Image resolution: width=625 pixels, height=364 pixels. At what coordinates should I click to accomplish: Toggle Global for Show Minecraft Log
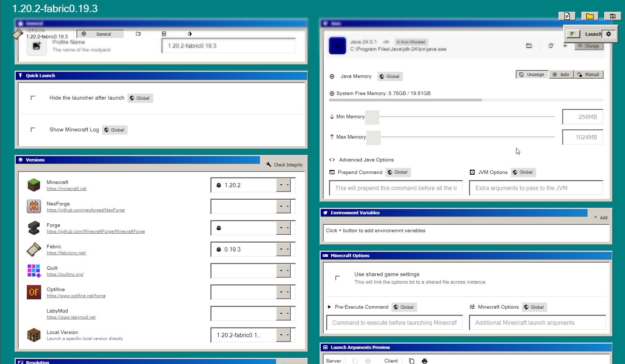click(115, 130)
